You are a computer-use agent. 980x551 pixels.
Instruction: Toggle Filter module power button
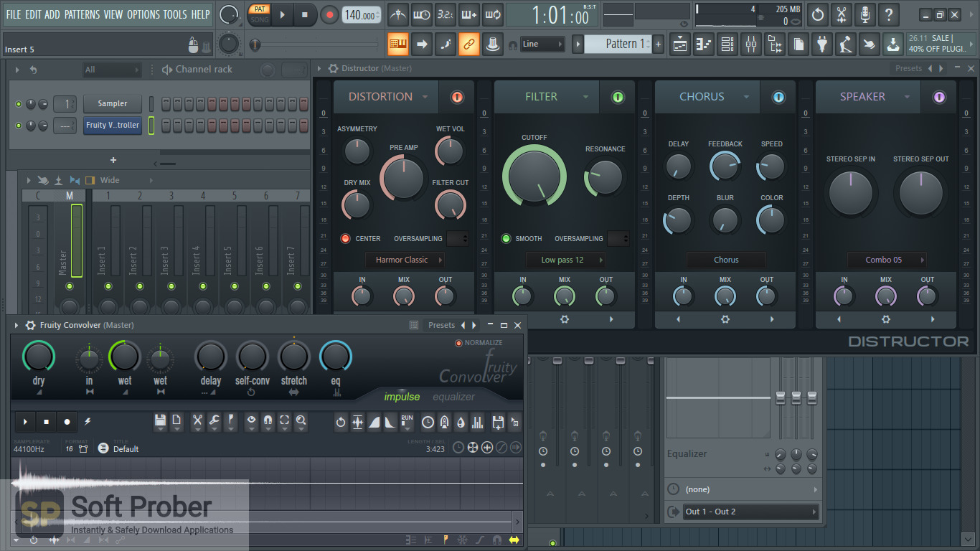[618, 97]
